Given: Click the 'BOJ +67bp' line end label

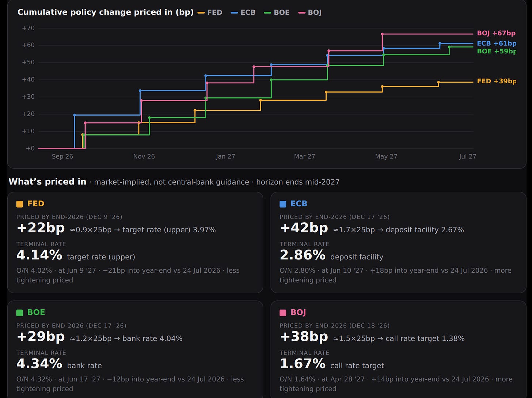Looking at the screenshot, I should (496, 33).
